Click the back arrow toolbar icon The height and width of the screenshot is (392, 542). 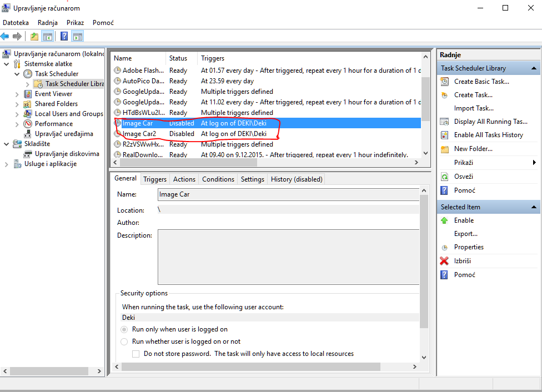(5, 37)
